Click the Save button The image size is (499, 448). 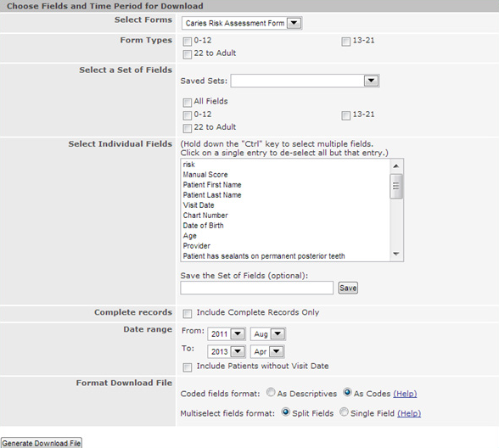(348, 288)
